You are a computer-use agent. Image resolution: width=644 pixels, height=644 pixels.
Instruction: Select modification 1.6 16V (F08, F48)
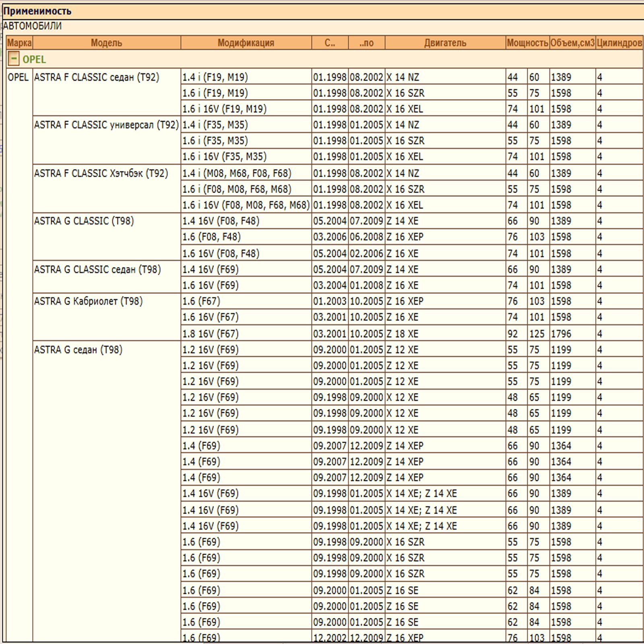point(246,253)
